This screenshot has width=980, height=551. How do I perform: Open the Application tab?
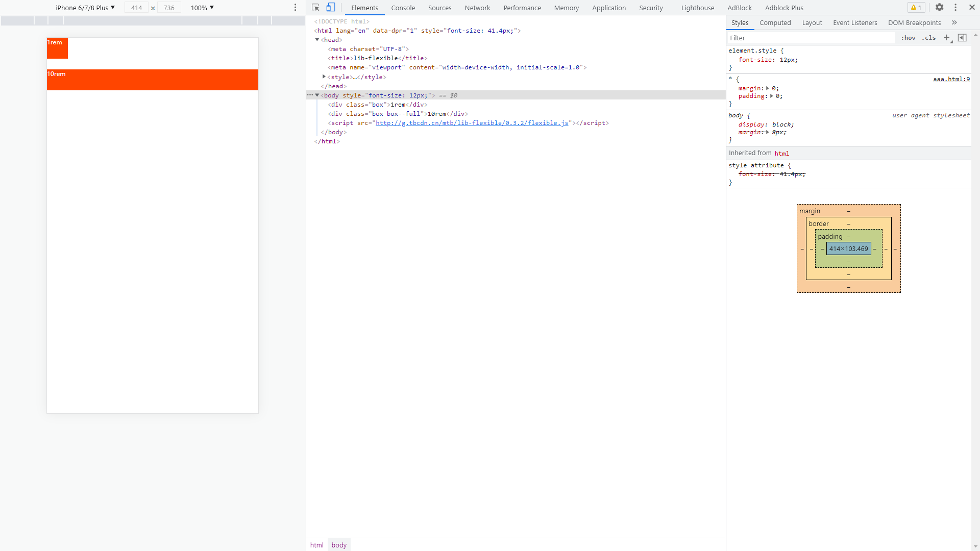point(609,8)
